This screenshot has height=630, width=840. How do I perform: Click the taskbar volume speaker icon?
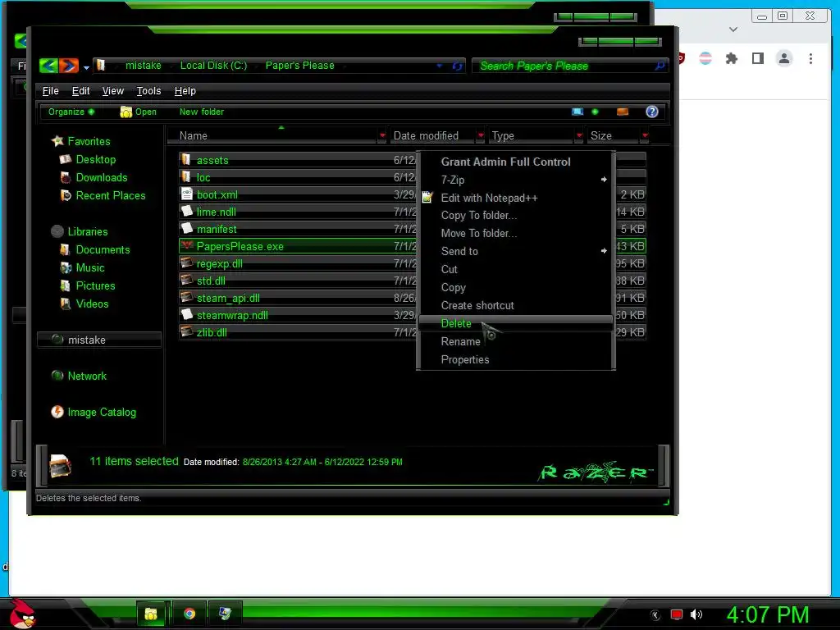tap(696, 615)
